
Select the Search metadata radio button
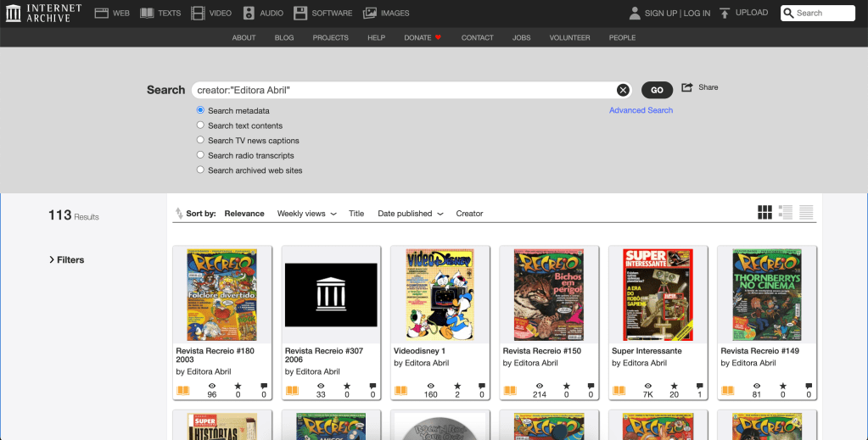tap(200, 110)
